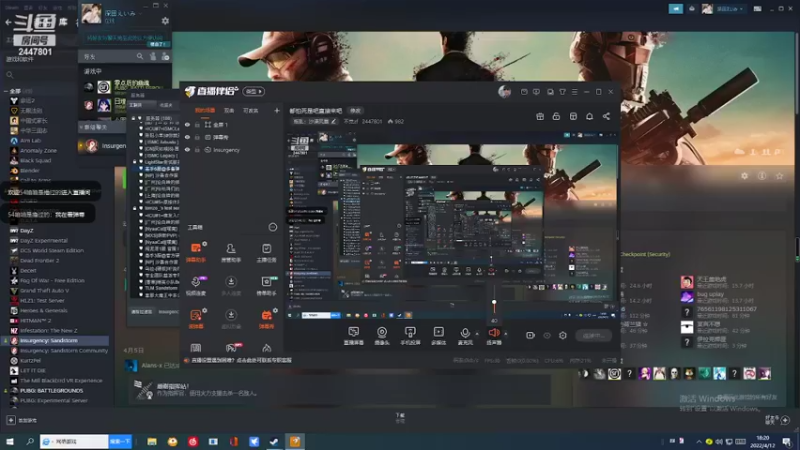Click the microphone icon in Douyu bottom bar
Viewport: 800px width, 450px height.
tap(465, 333)
